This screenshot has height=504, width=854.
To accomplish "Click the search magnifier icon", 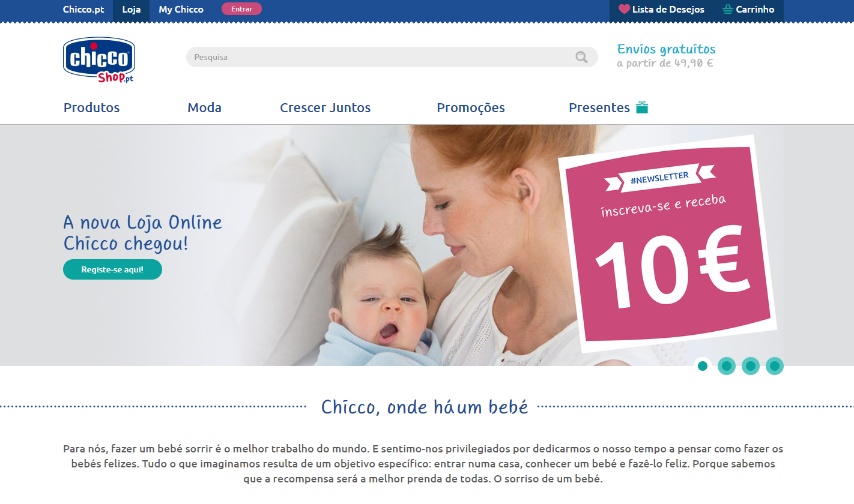I will [x=581, y=57].
